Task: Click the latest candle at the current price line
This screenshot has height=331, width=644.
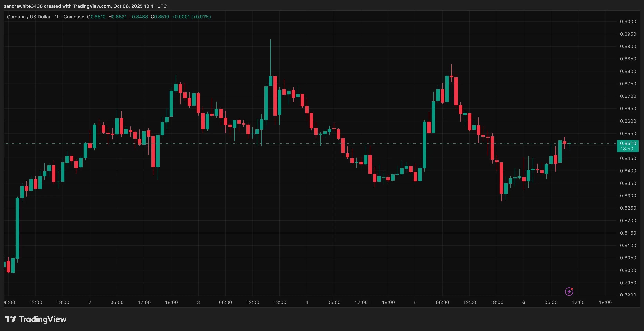Action: (569, 144)
